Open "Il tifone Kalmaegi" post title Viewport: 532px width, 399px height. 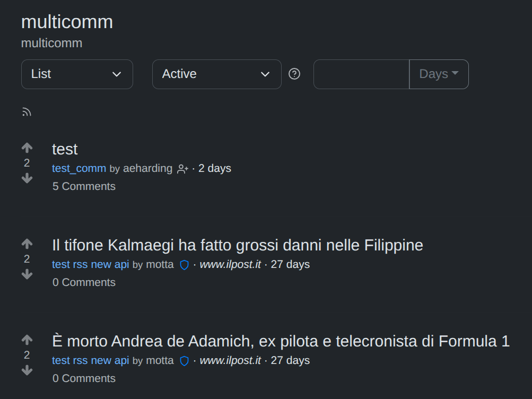coord(237,245)
